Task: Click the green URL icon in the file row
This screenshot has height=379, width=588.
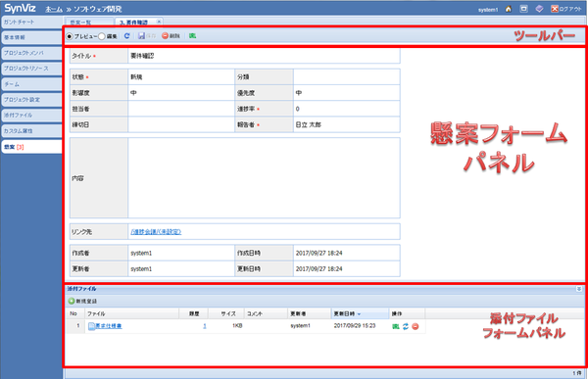Action: (396, 326)
